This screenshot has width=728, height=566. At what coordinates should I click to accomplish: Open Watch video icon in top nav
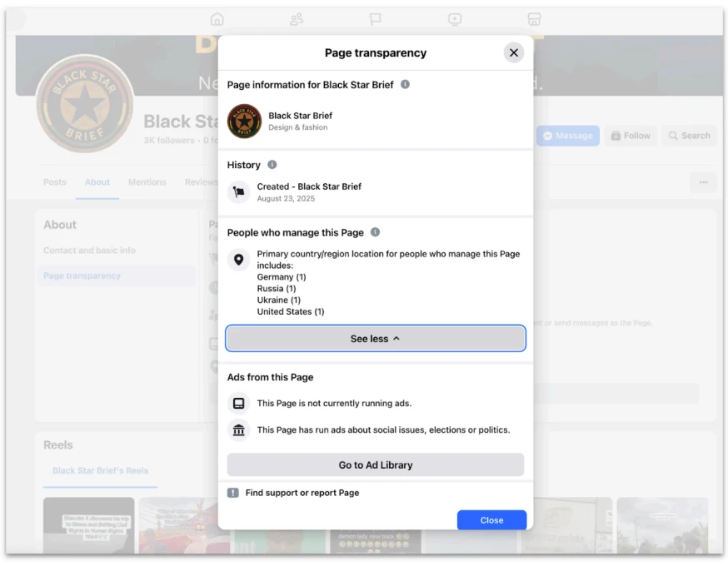455,19
